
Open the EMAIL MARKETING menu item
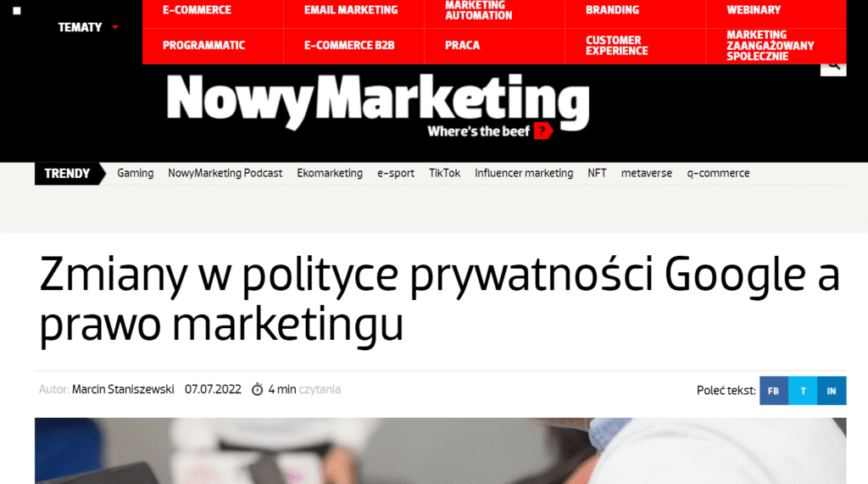coord(351,10)
